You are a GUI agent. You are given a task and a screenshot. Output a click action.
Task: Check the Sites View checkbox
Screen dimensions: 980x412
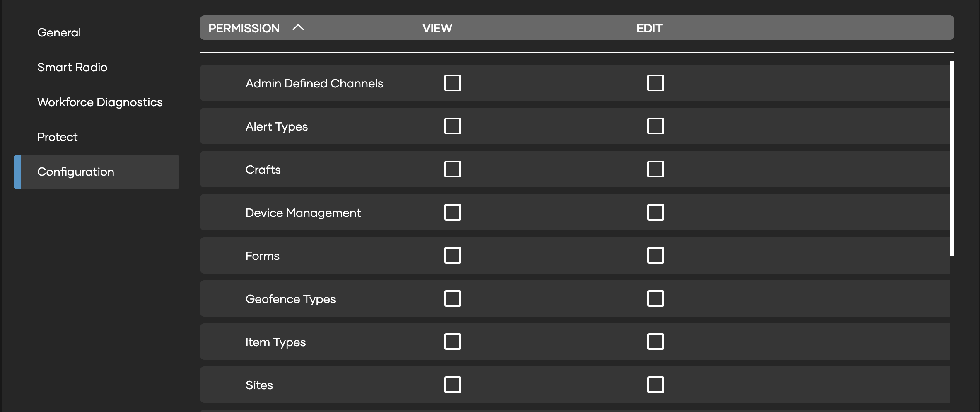coord(452,385)
